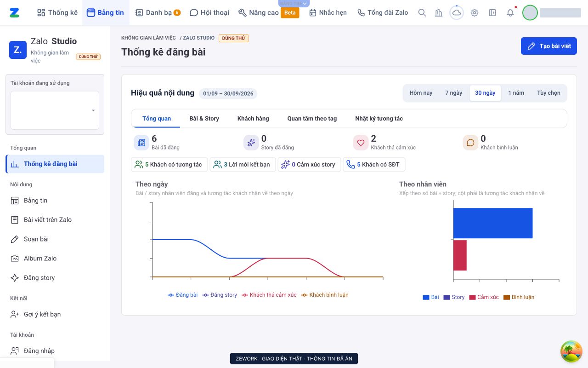Open Thống kê đăng bài sidebar item
The image size is (588, 368).
(55, 164)
